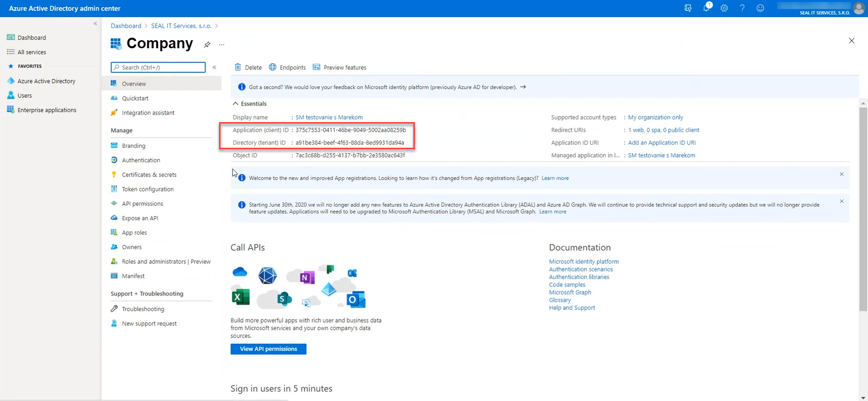
Task: Click the SEAL IT Services breadcrumb
Action: pyautogui.click(x=181, y=26)
